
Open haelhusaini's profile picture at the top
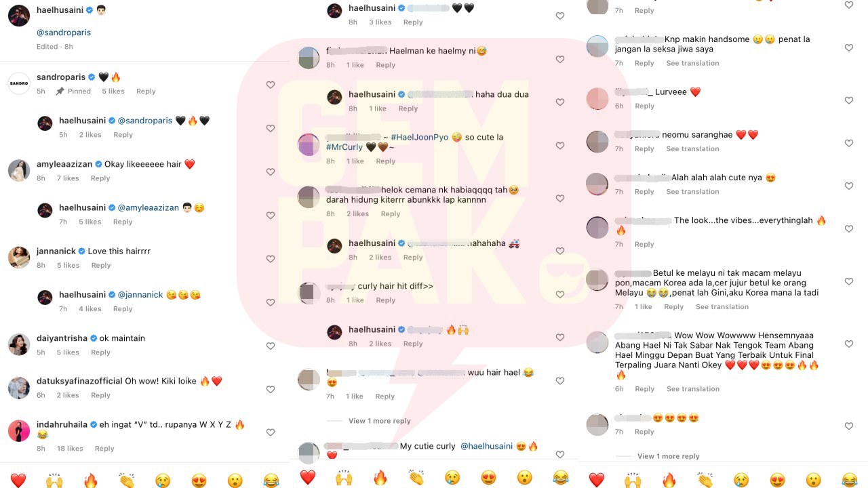click(19, 15)
